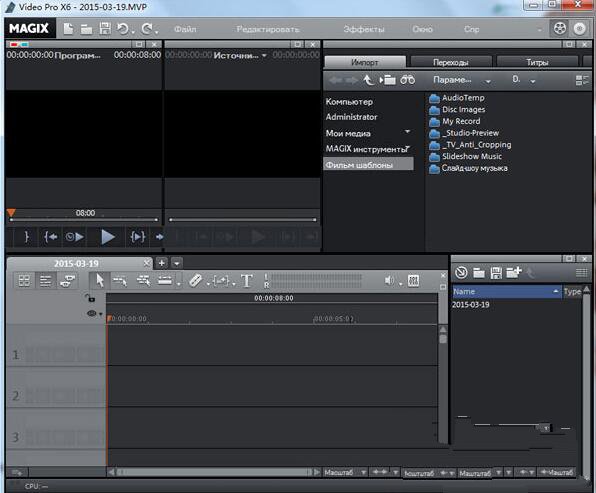Open the Файл menu
Image resolution: width=596 pixels, height=493 pixels.
pos(185,29)
